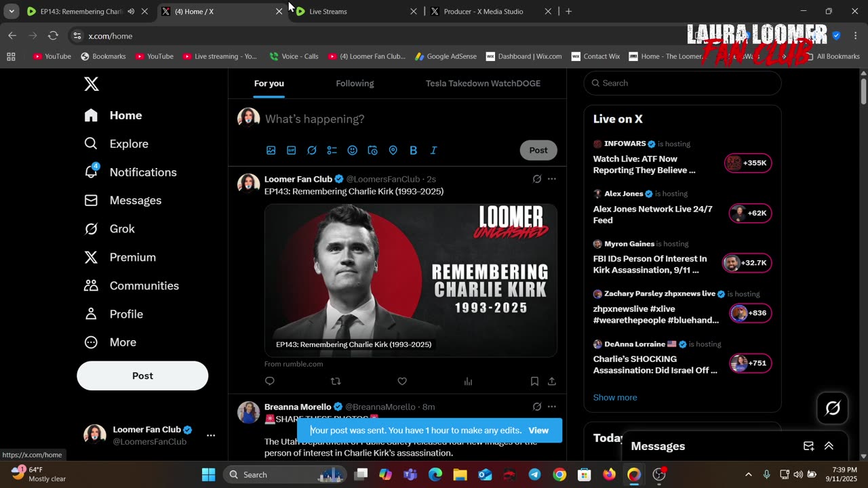
Task: Open Grok in the sidebar
Action: (x=109, y=229)
